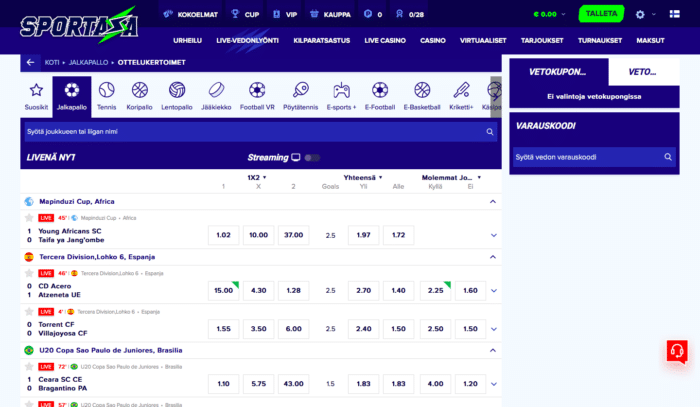
Task: Open the settings gear icon
Action: [640, 14]
